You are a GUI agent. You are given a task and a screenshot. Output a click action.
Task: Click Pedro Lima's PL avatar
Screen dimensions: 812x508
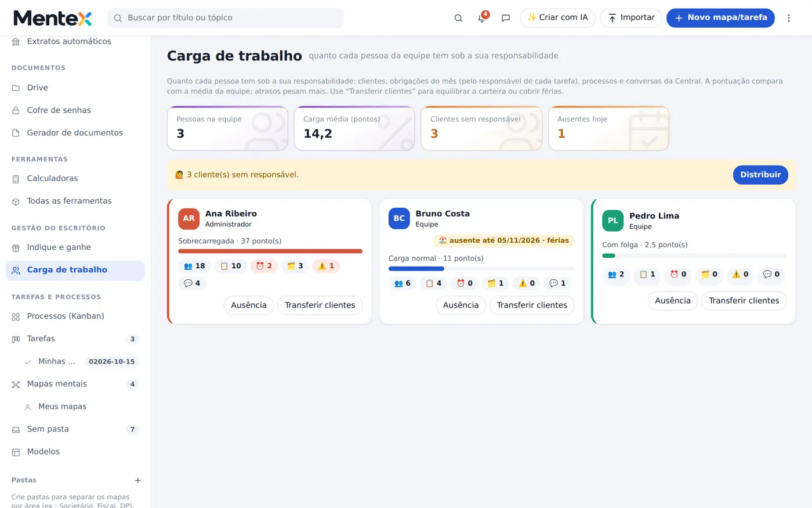point(613,221)
